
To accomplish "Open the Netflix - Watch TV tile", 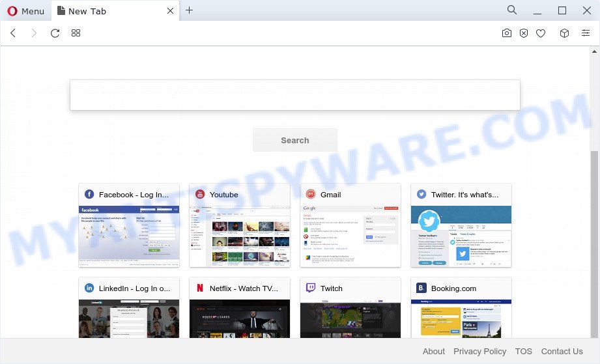I will 240,308.
